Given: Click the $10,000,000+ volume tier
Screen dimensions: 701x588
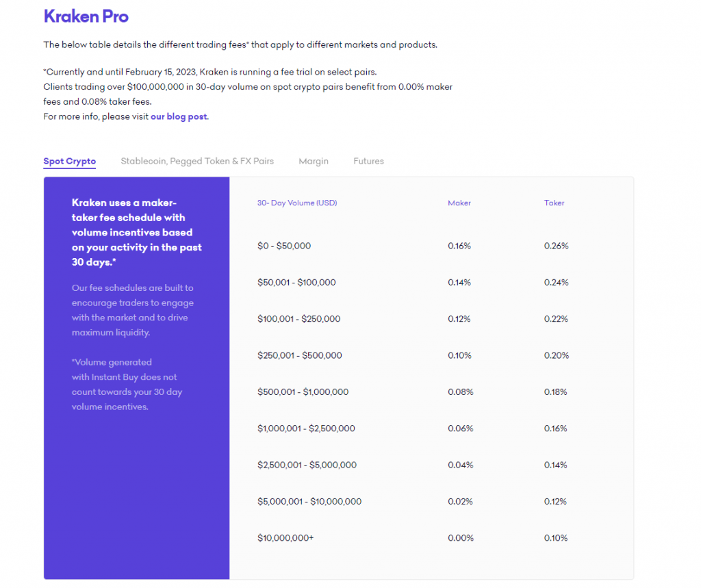Looking at the screenshot, I should pos(285,538).
